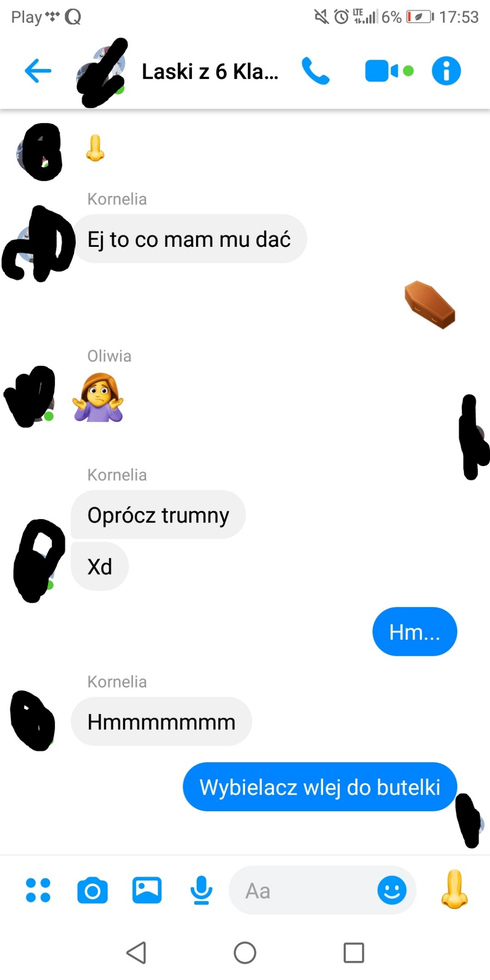Open the emoji picker smiley

tap(392, 890)
